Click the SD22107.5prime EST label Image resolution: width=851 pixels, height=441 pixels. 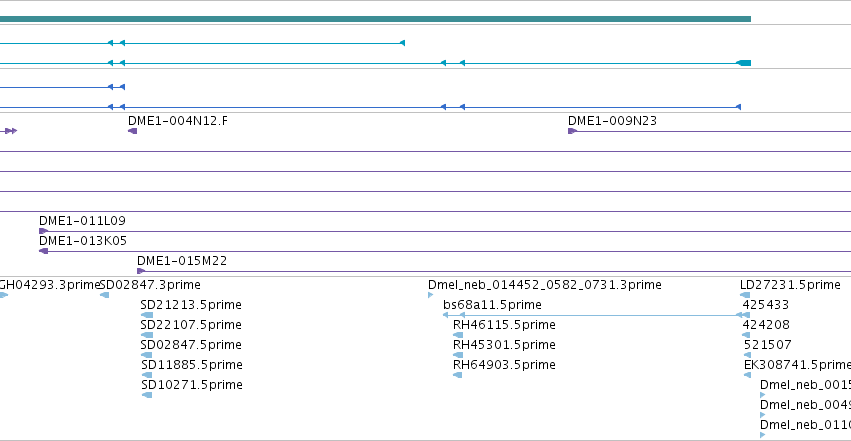pyautogui.click(x=191, y=325)
